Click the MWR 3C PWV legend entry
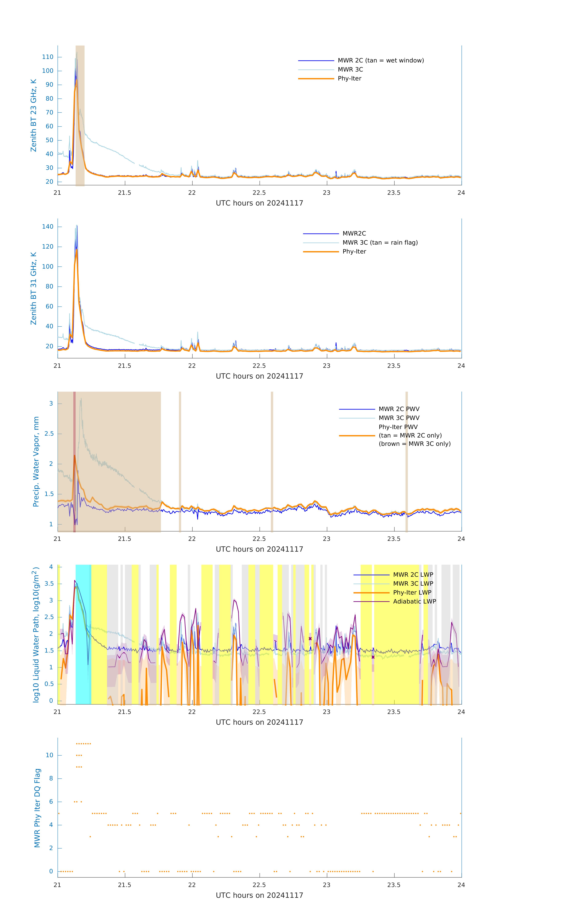 (399, 418)
